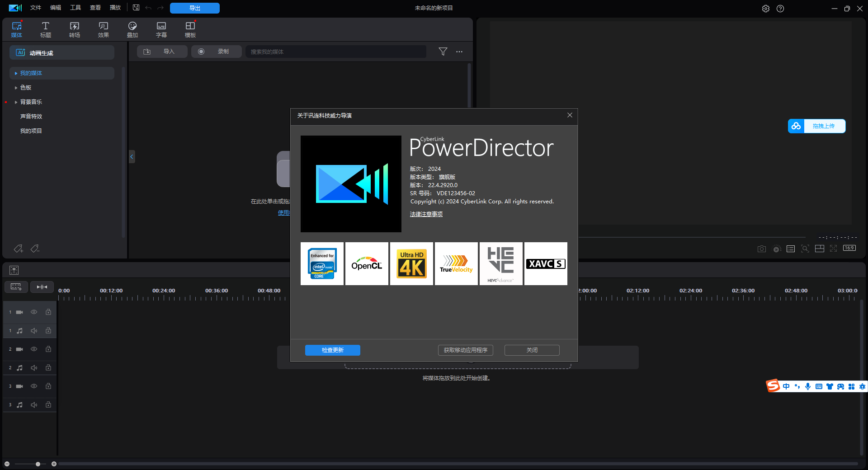This screenshot has height=470, width=868.
Task: Open the 转场 (Transitions) panel
Action: 74,29
